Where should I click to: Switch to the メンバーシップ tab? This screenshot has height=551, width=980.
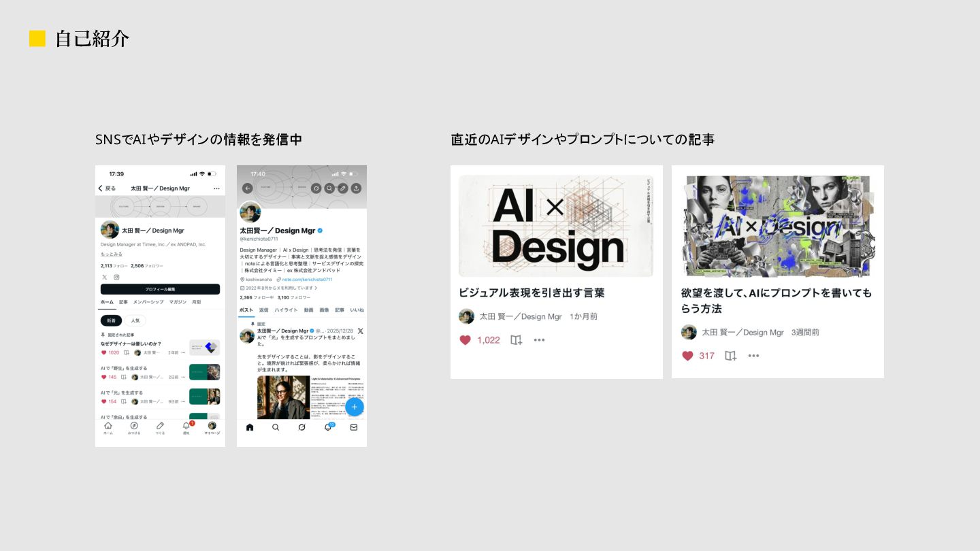point(148,302)
